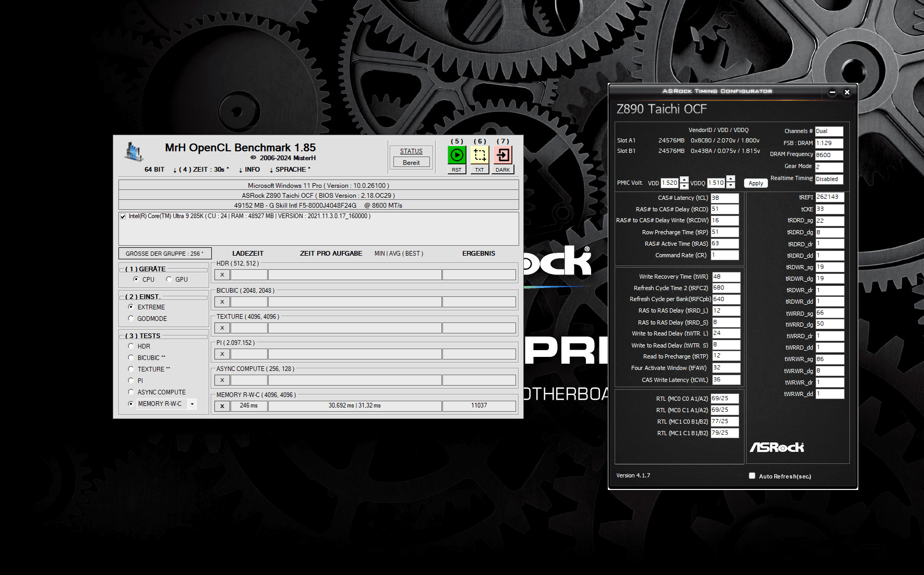924x575 pixels.
Task: Click the Gear Mode value field
Action: pos(829,167)
